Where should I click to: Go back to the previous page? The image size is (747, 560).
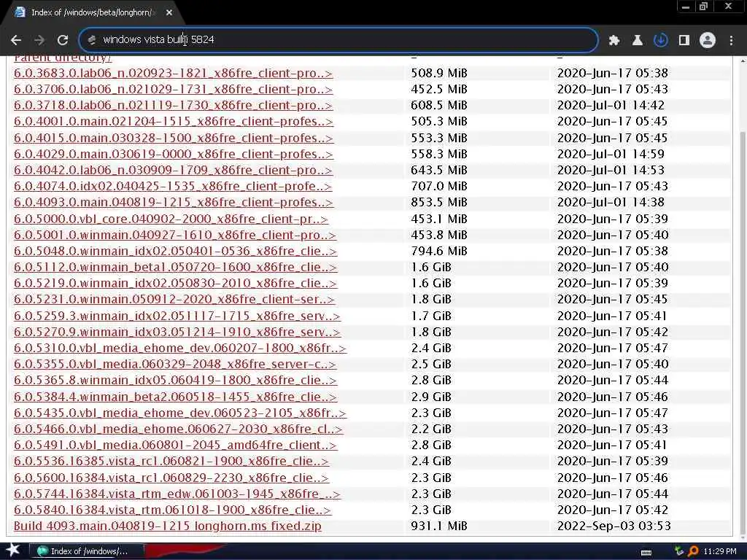coord(16,40)
